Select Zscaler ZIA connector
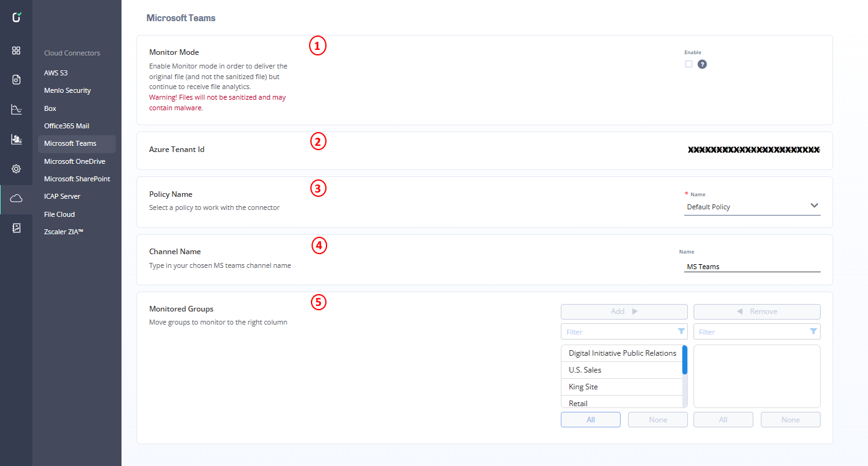868x466 pixels. [x=64, y=232]
